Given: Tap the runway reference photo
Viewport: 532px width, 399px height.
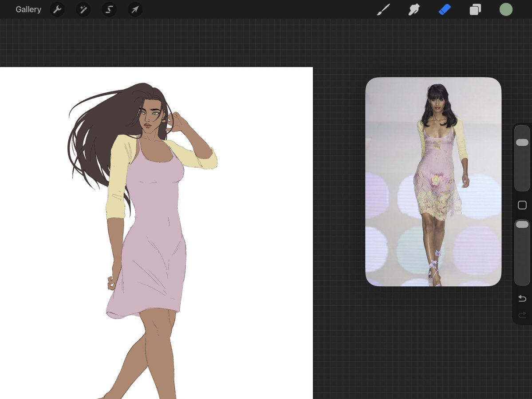Looking at the screenshot, I should click(433, 182).
